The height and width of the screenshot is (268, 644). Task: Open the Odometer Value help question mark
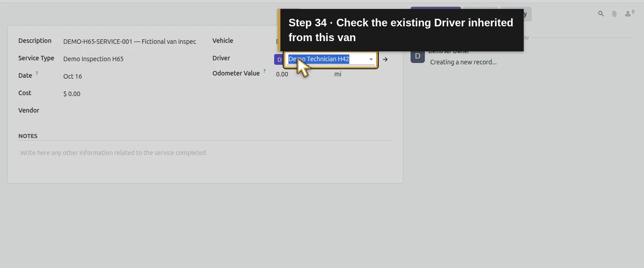coord(264,71)
